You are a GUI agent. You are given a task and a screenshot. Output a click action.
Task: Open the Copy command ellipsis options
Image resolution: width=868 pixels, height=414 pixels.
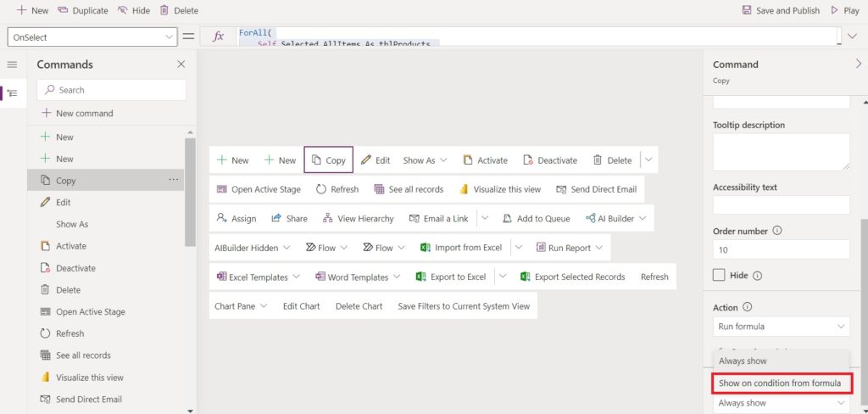coord(173,180)
